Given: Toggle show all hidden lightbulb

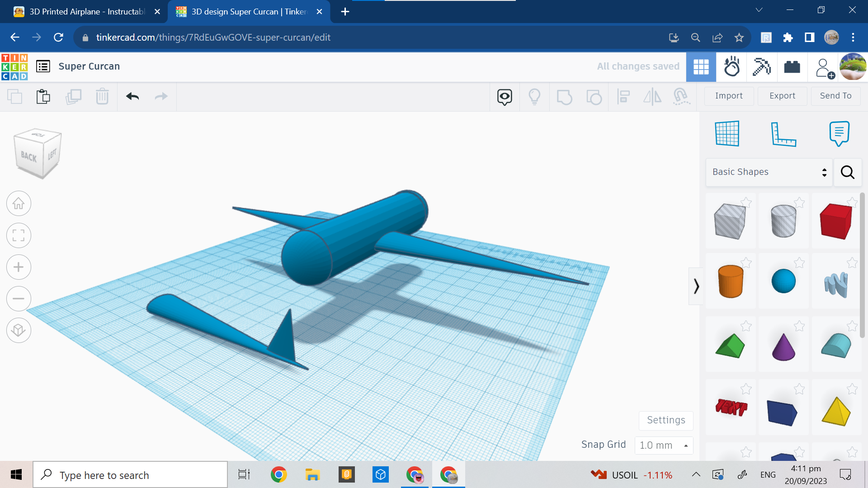Looking at the screenshot, I should (534, 96).
